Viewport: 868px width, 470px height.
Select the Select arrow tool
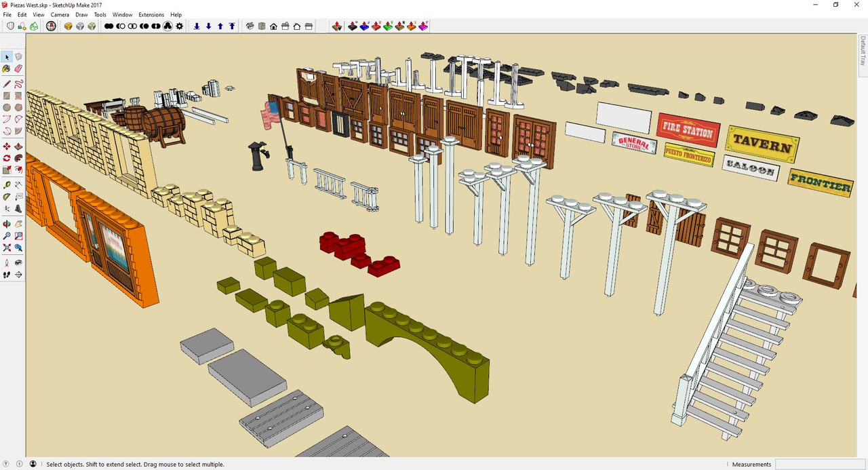pyautogui.click(x=7, y=57)
